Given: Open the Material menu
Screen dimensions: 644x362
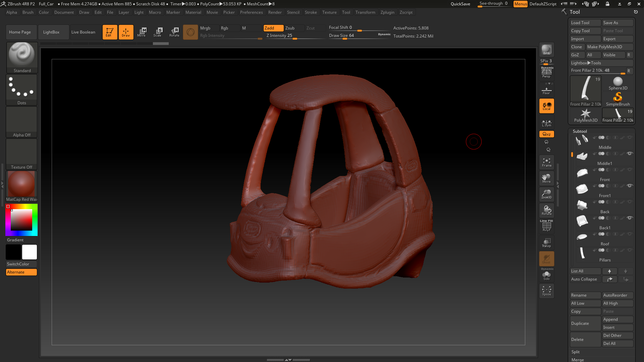Looking at the screenshot, I should coord(193,12).
